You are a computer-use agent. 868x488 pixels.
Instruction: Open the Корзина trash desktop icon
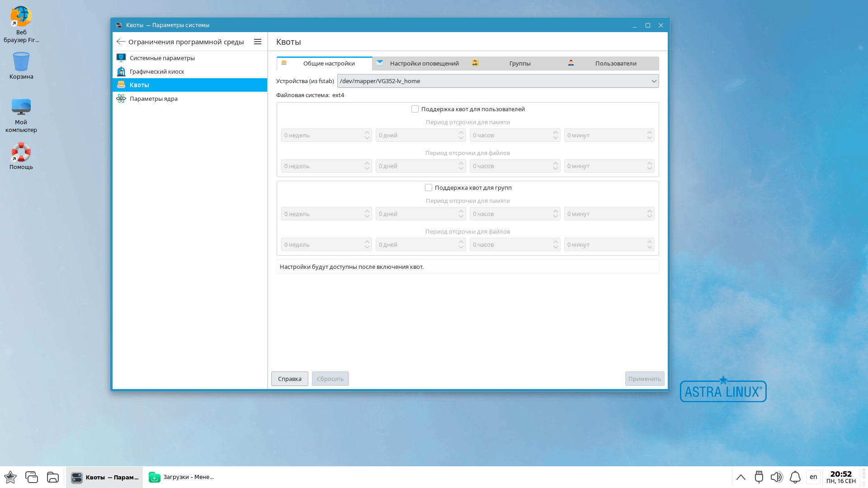(21, 62)
